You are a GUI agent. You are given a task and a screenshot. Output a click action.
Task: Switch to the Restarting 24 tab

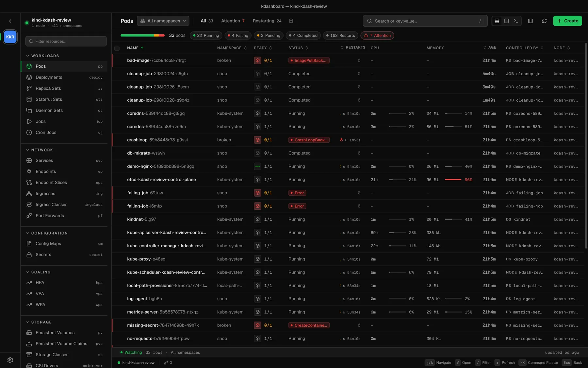point(267,21)
